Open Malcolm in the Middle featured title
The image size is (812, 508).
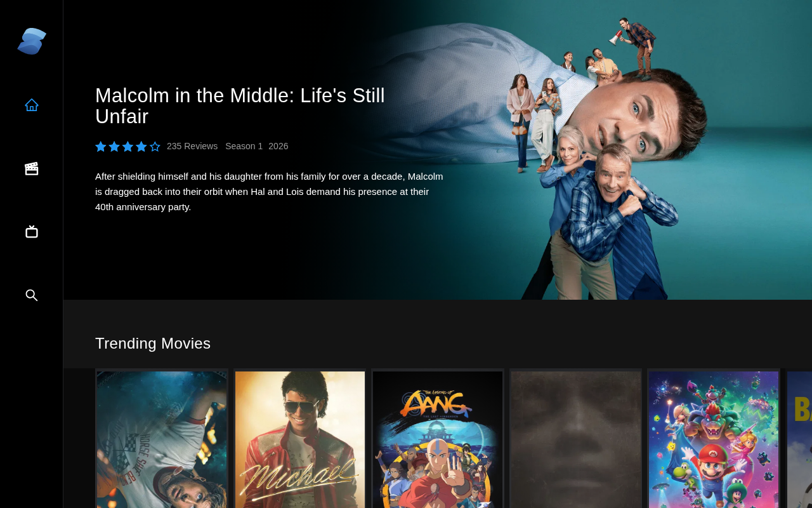(x=240, y=106)
